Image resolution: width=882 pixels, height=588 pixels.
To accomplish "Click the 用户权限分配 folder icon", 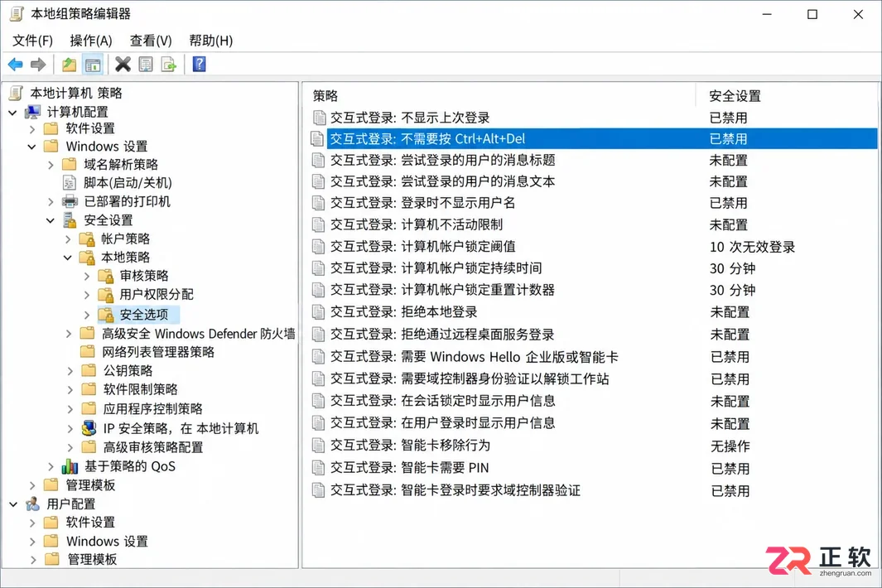I will point(106,294).
